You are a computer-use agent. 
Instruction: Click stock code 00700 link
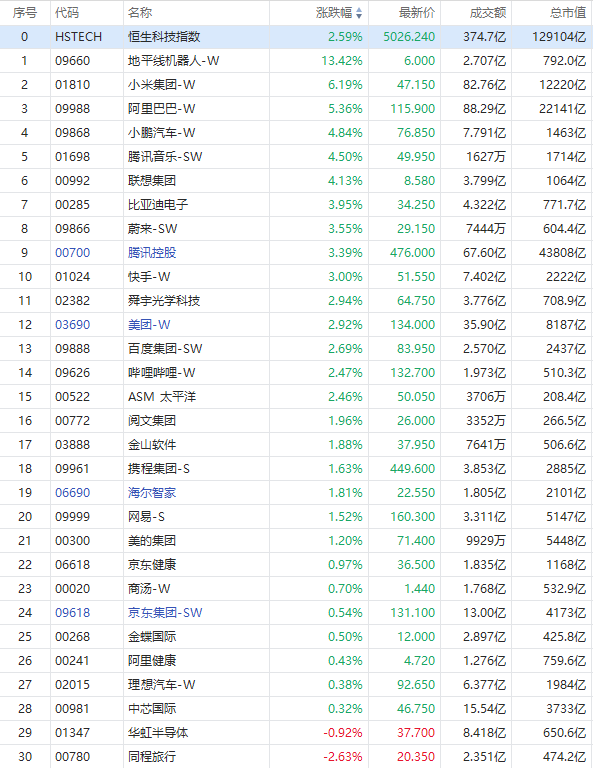[72, 253]
